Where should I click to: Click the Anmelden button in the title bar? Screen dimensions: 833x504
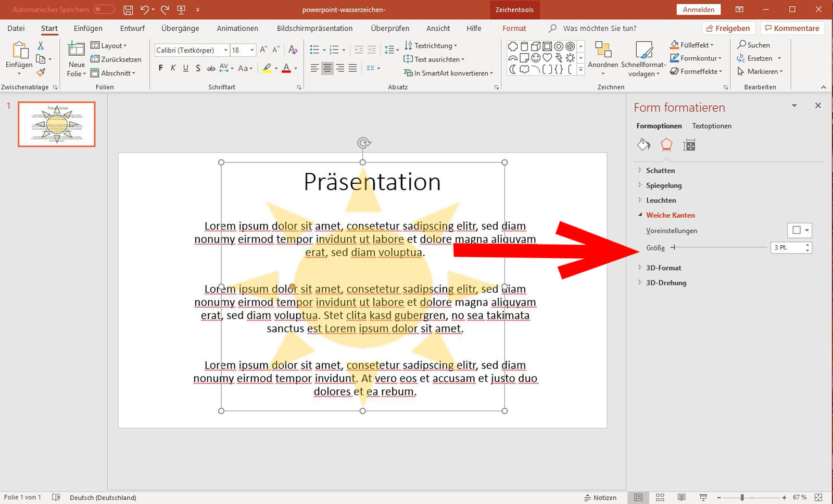(698, 9)
